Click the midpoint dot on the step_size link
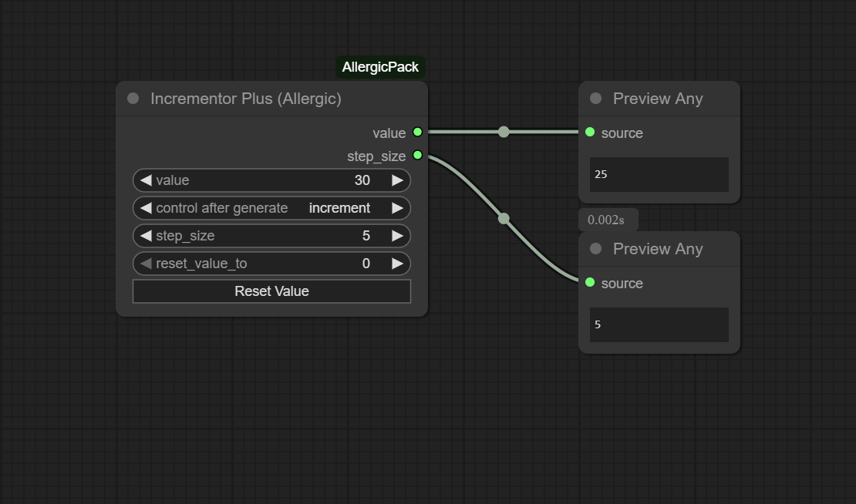Screen dimensions: 856x504 pos(504,219)
